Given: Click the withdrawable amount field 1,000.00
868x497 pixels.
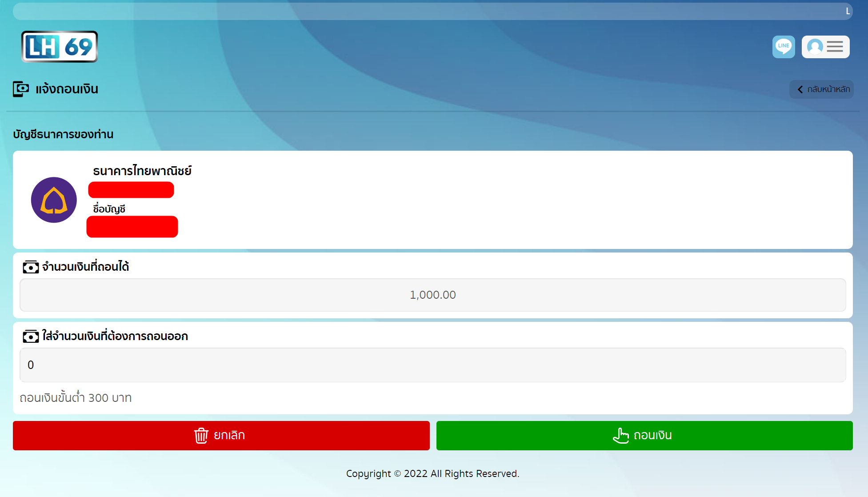Looking at the screenshot, I should click(x=432, y=295).
